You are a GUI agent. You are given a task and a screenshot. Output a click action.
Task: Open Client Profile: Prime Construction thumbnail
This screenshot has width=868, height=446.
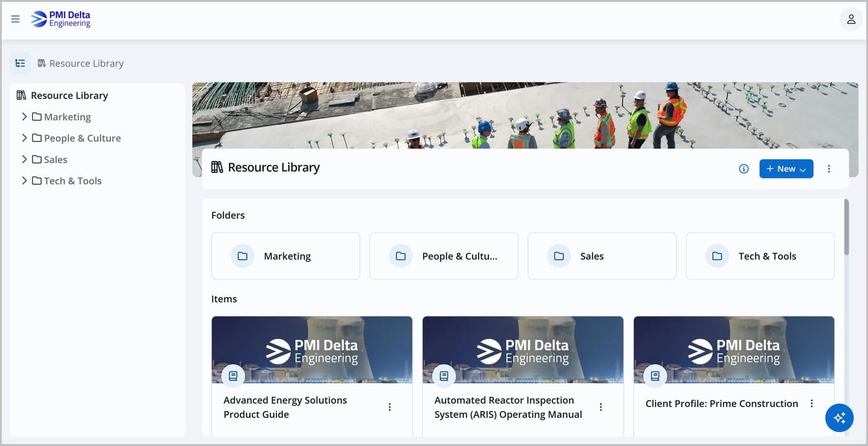point(734,350)
